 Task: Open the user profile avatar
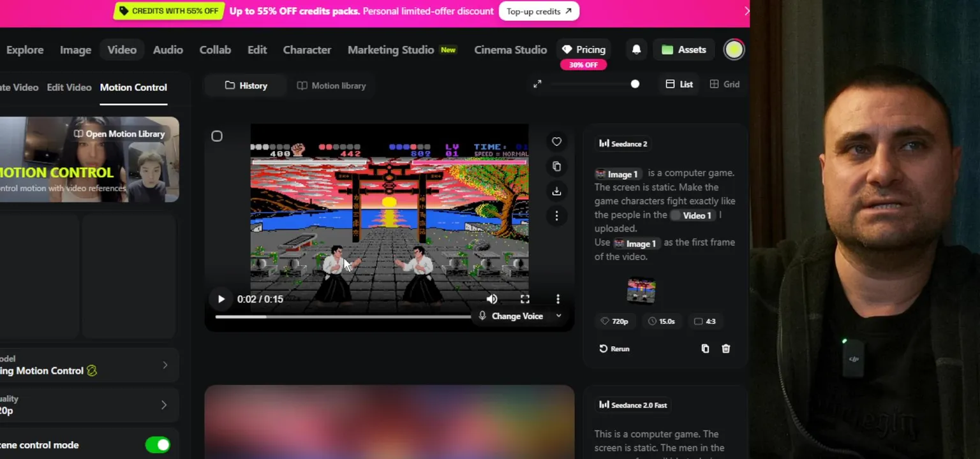point(734,50)
